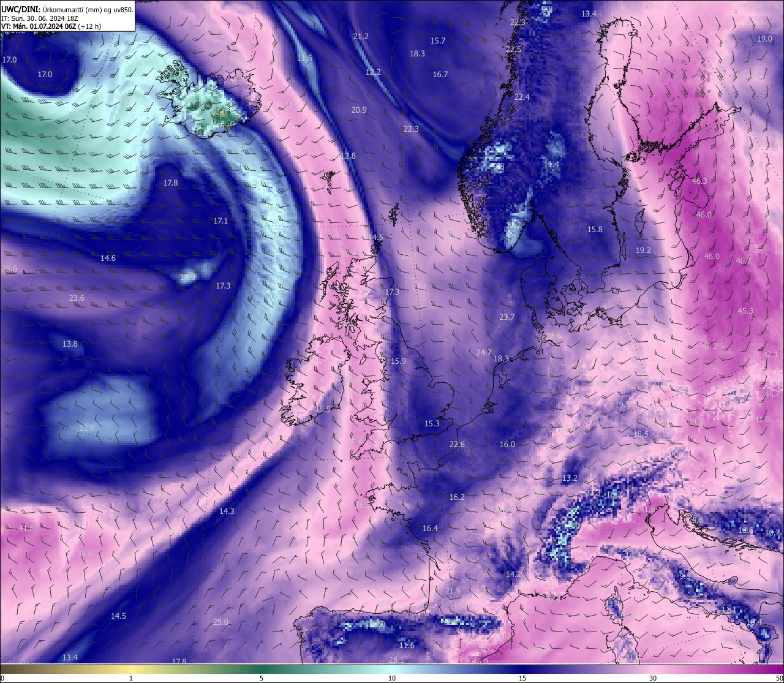Select the legend tick label 5
The image size is (784, 683).
(262, 678)
